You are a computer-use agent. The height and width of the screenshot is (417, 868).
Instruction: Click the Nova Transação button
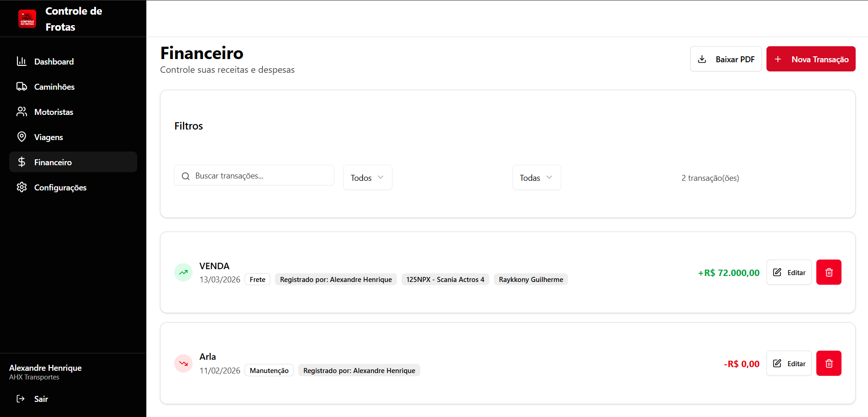click(x=811, y=59)
